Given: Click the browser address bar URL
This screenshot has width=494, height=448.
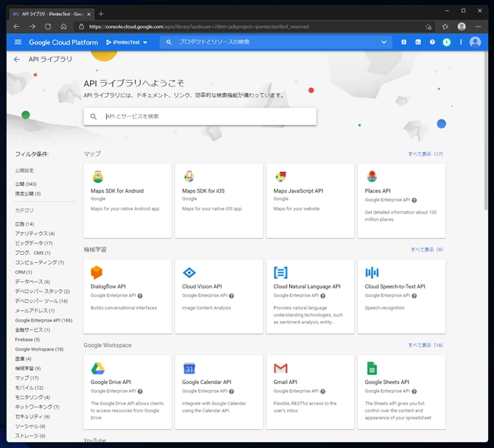Looking at the screenshot, I should click(199, 27).
